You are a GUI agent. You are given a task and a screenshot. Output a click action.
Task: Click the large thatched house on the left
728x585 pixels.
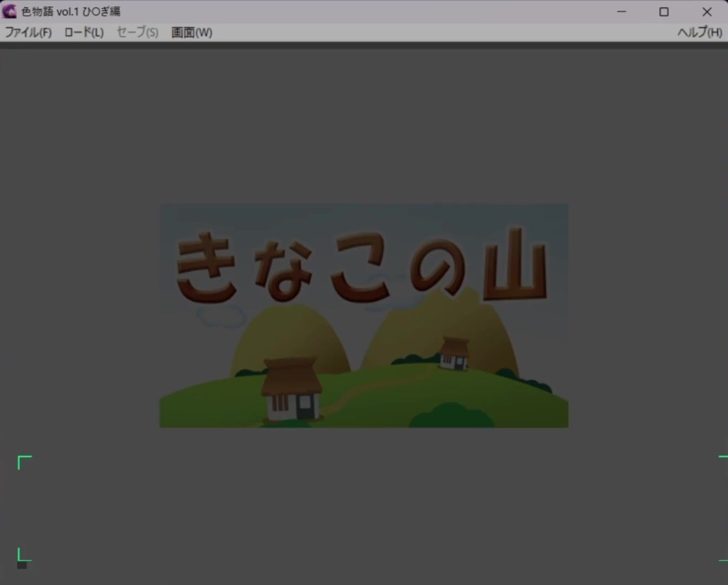291,389
